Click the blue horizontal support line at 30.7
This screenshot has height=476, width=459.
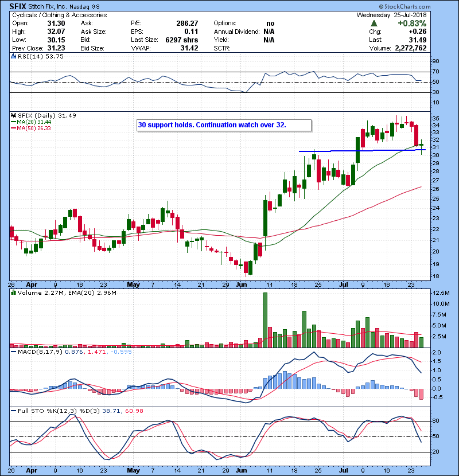(362, 150)
